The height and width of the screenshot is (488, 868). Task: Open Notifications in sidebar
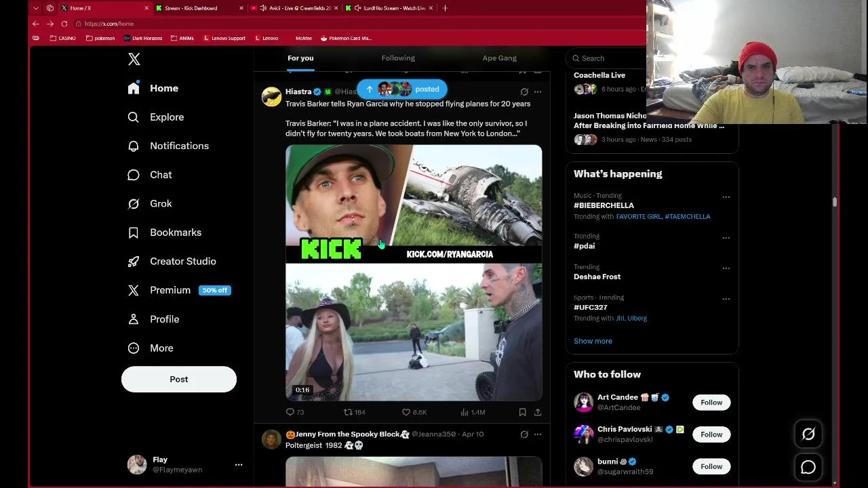[167, 146]
